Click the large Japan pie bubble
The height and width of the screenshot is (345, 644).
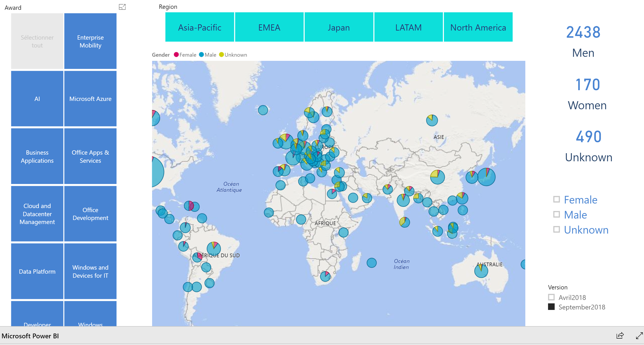coord(486,177)
